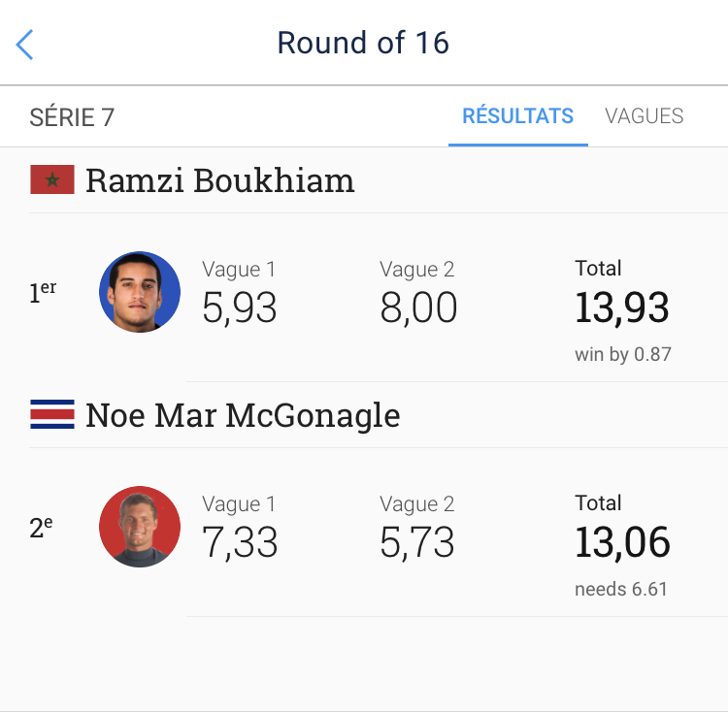728x712 pixels.
Task: Tap McGonagle's total score 13,06
Action: pyautogui.click(x=622, y=542)
